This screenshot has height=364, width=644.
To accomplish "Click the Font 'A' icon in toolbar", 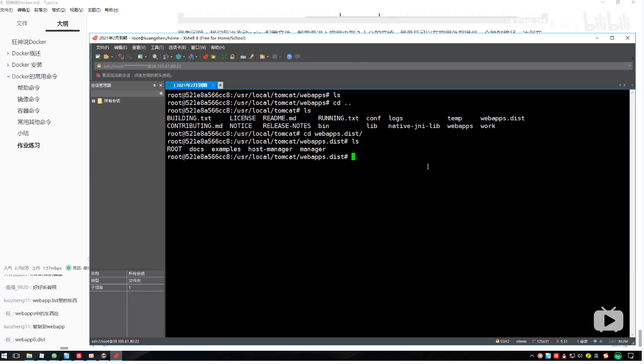I will point(191,57).
